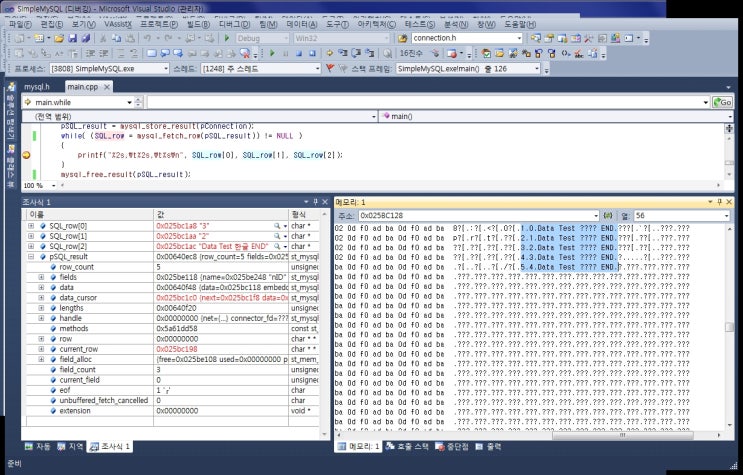The image size is (743, 475).
Task: Continue debugging with the green play icon
Action: [272, 54]
